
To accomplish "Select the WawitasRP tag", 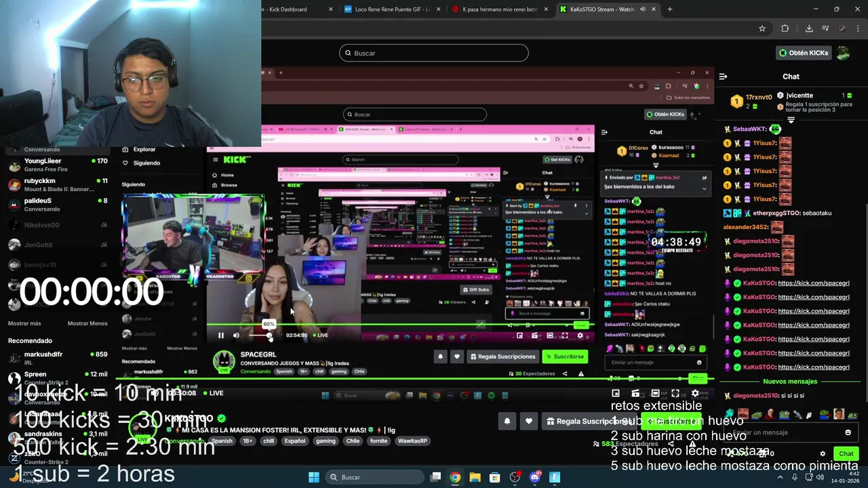I will [412, 441].
